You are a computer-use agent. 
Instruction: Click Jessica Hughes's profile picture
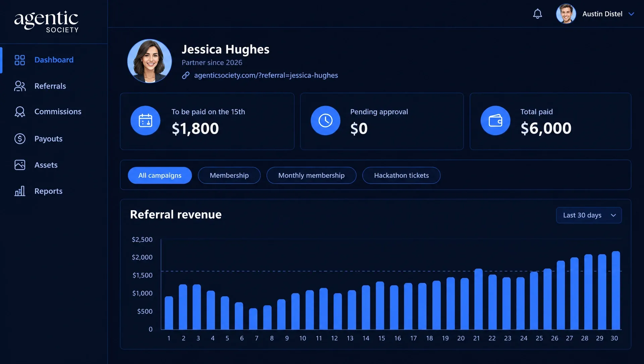150,61
